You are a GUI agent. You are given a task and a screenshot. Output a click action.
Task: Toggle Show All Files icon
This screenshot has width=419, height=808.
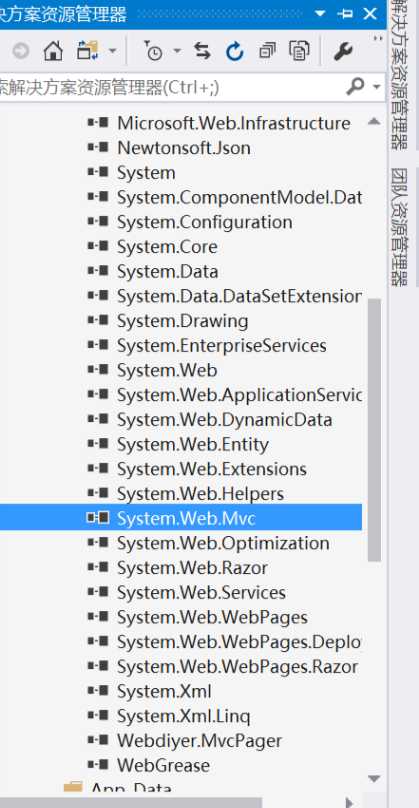tap(299, 51)
